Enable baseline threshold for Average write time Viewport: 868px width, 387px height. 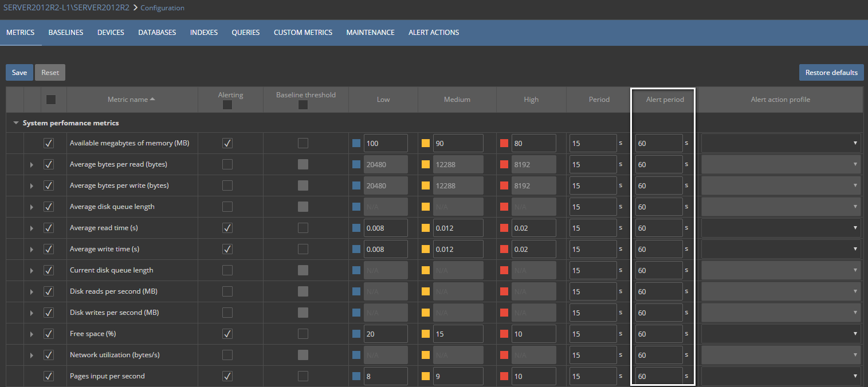303,249
